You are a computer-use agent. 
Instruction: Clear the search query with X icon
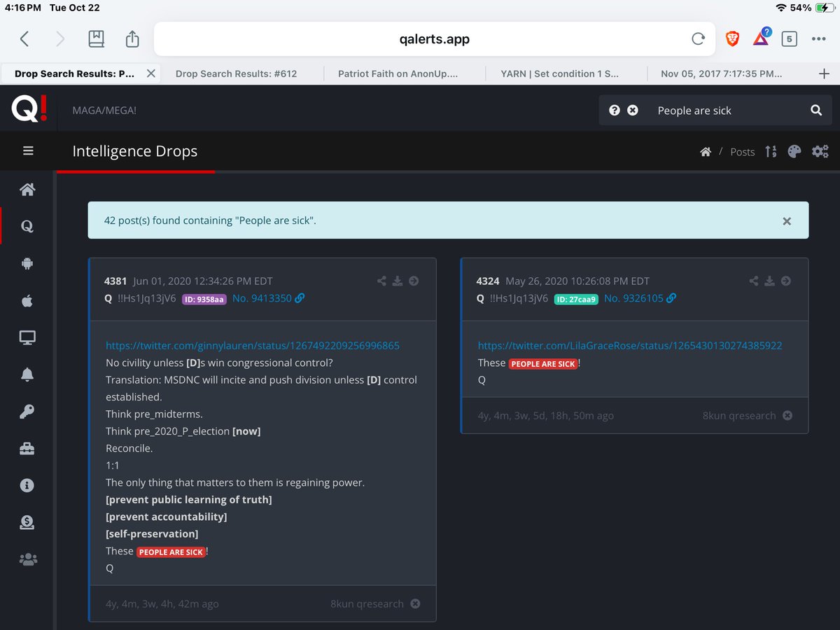[x=633, y=111]
